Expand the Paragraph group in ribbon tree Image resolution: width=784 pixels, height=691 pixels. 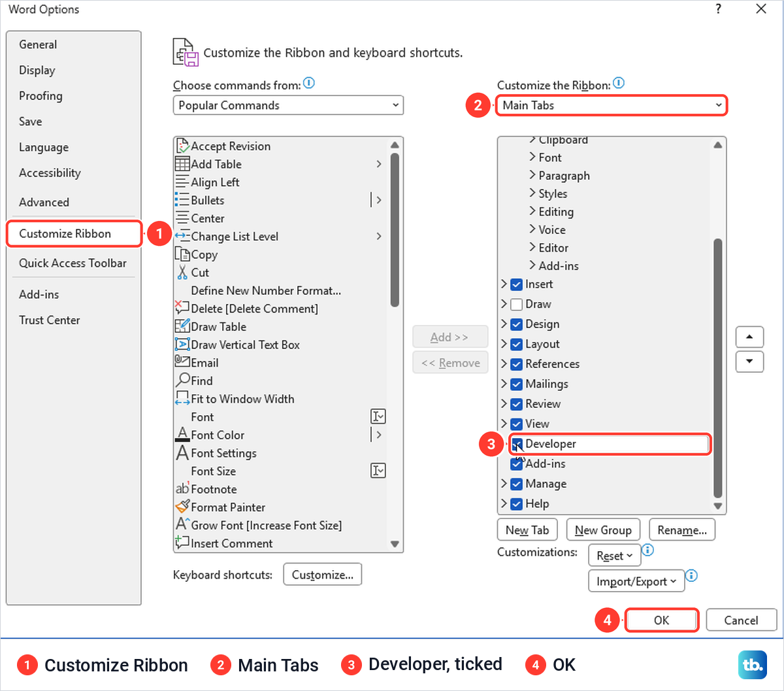(x=532, y=175)
